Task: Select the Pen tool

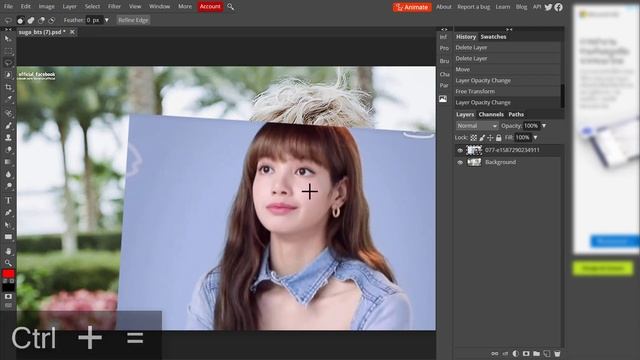Action: point(8,213)
